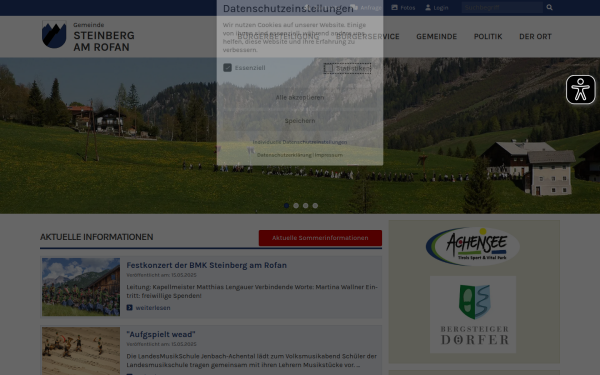This screenshot has width=600, height=375.
Task: Open the Der Ort menu
Action: pyautogui.click(x=535, y=36)
